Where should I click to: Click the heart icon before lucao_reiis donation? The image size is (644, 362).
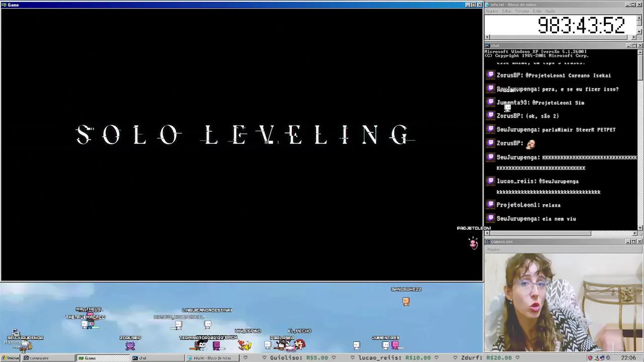coord(352,357)
